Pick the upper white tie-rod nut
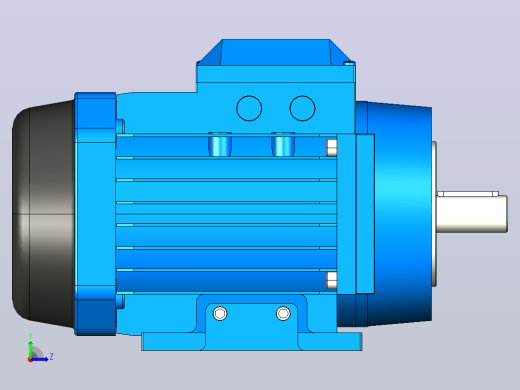 pos(331,148)
